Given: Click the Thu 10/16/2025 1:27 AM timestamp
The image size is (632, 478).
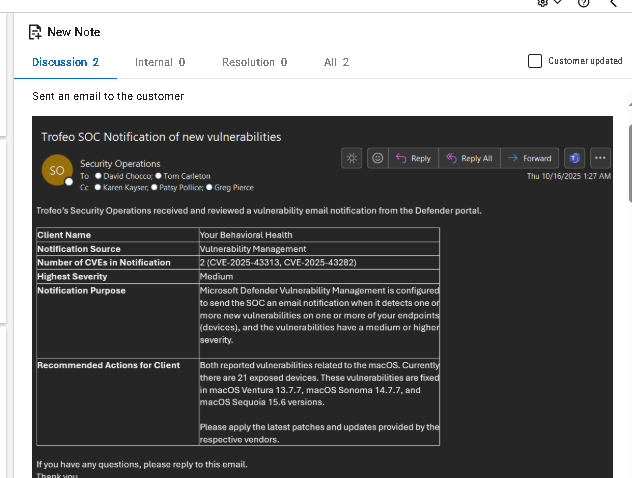Looking at the screenshot, I should tap(569, 176).
